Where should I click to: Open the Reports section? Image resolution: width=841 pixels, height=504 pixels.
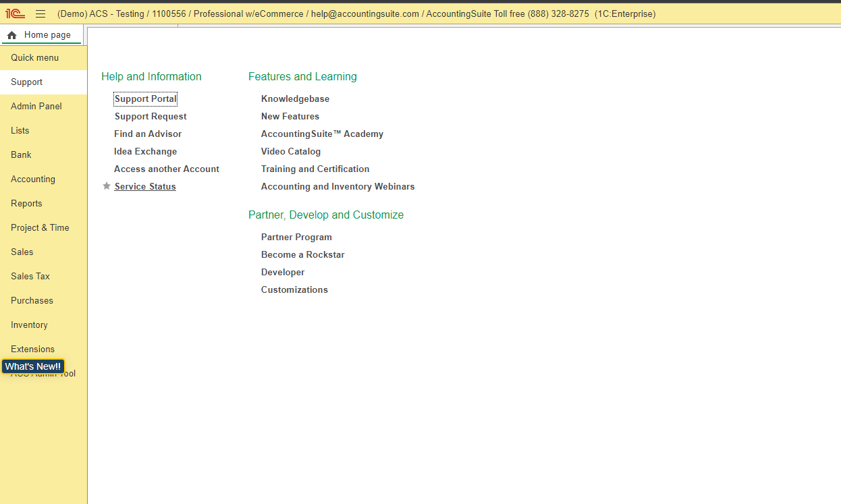[x=43, y=204]
